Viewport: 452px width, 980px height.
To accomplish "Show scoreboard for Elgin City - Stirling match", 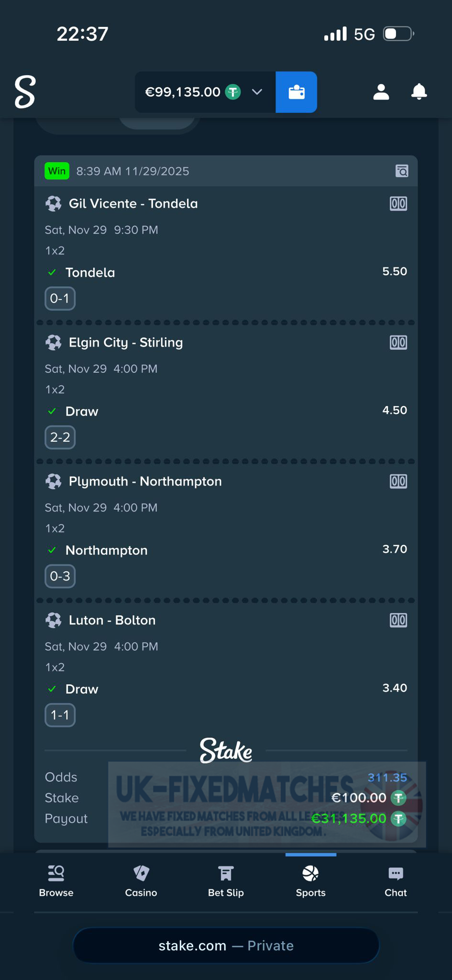I will pyautogui.click(x=397, y=342).
